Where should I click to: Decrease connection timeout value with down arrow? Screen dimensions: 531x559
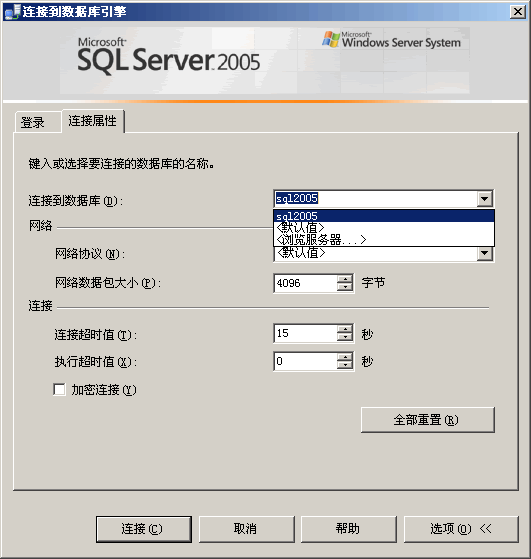tap(344, 337)
